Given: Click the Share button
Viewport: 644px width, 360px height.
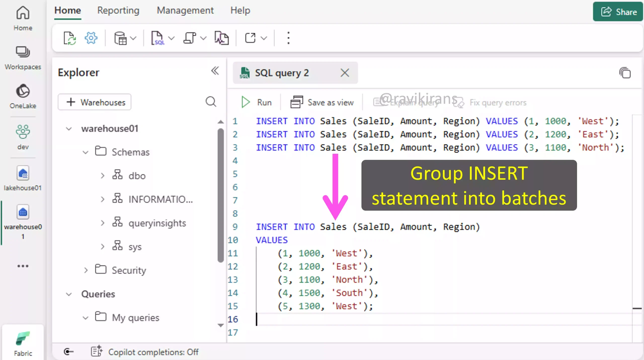Looking at the screenshot, I should point(618,12).
